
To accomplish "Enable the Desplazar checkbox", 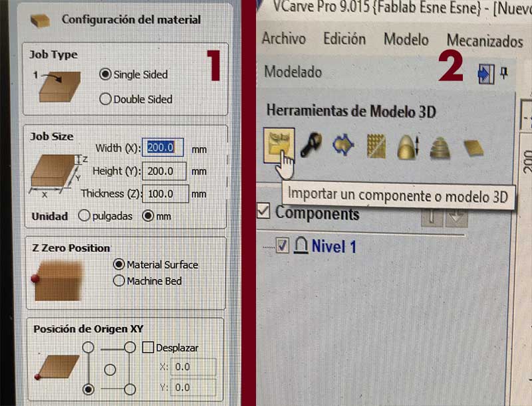I will click(x=148, y=347).
